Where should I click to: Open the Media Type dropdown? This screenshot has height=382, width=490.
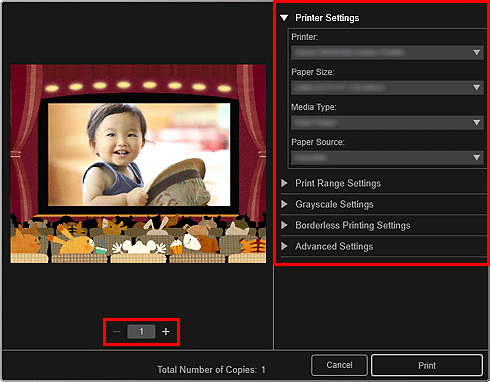(x=387, y=123)
